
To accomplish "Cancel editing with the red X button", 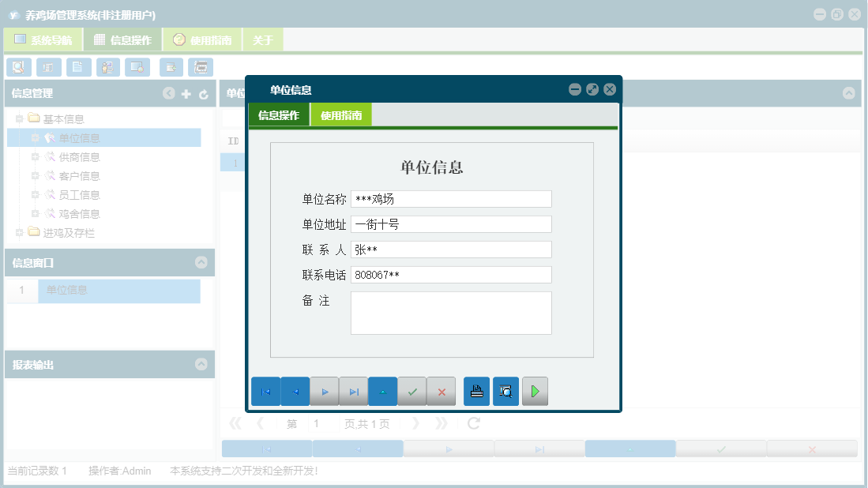I will 441,391.
